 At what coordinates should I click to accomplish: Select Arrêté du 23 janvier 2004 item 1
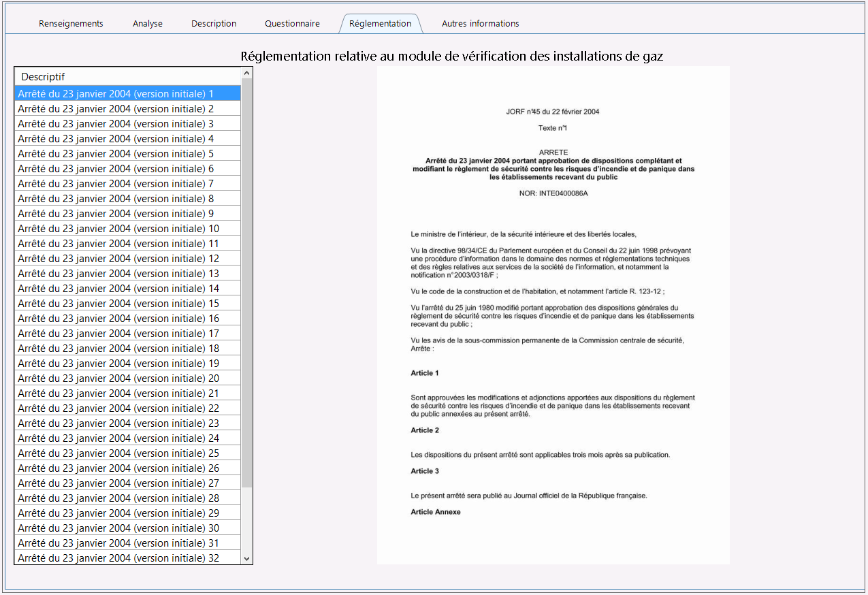coord(128,94)
